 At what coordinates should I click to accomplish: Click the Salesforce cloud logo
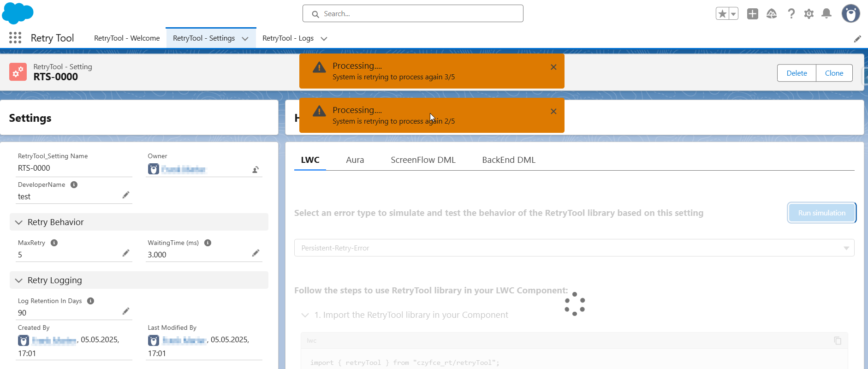coord(18,13)
